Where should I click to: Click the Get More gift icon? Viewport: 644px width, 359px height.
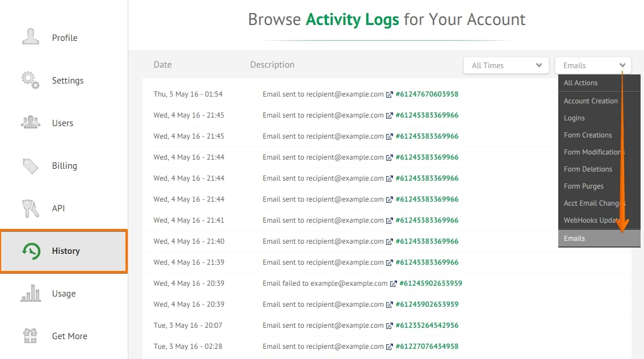click(31, 336)
